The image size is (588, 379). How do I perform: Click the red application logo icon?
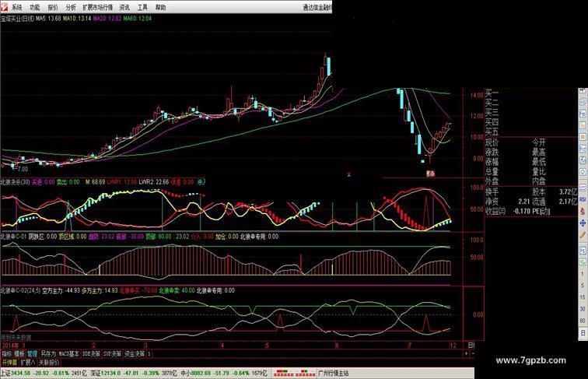(x=4, y=7)
